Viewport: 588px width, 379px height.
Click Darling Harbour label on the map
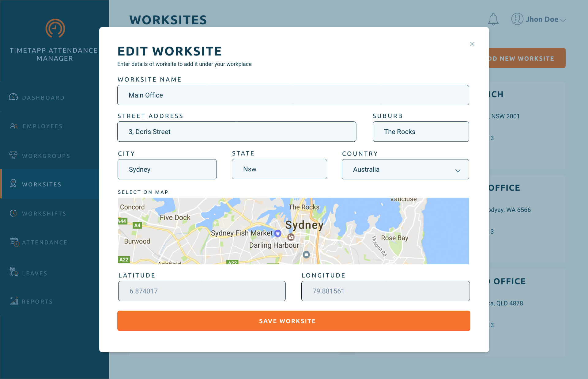coord(274,245)
